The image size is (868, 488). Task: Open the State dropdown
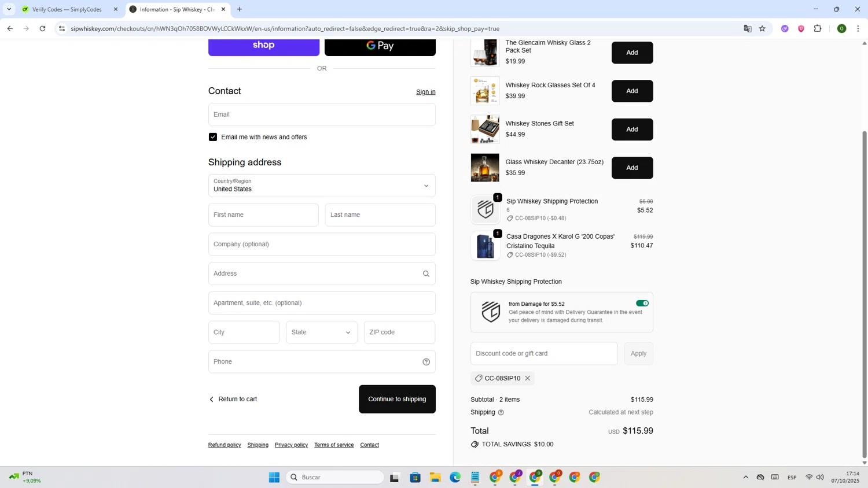pyautogui.click(x=322, y=332)
